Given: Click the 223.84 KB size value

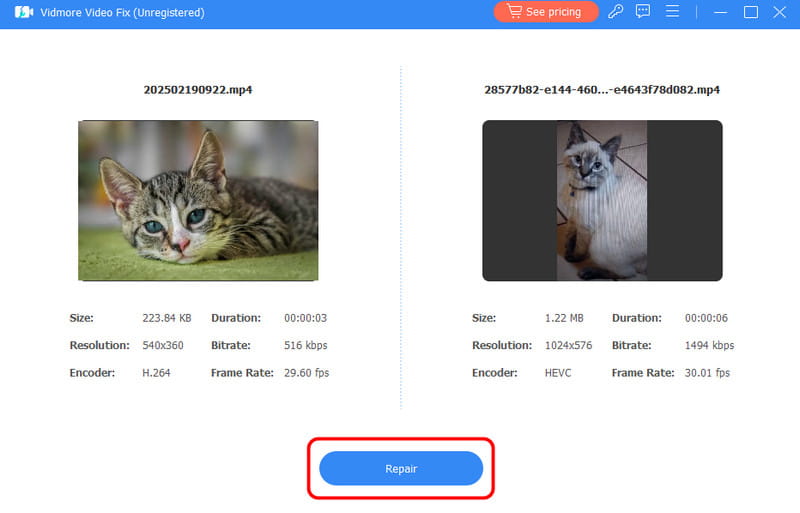Looking at the screenshot, I should click(x=166, y=318).
